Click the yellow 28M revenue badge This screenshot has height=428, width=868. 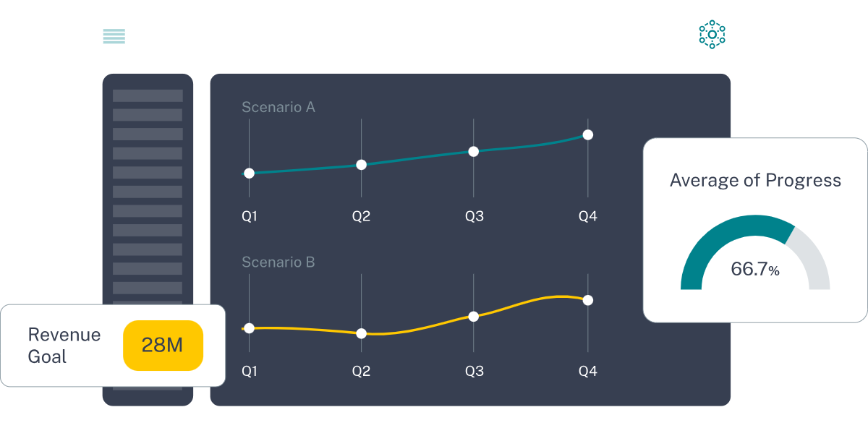(163, 346)
